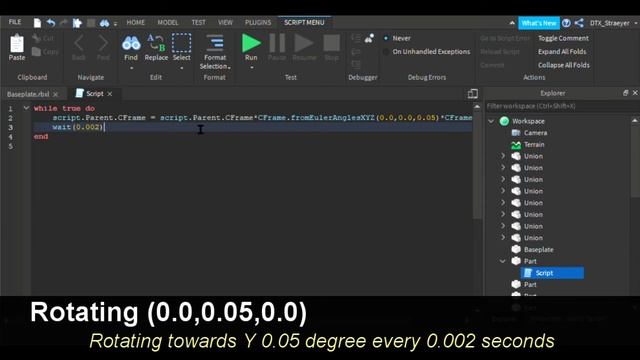
Task: Click the script editor split view icon
Action: click(472, 94)
